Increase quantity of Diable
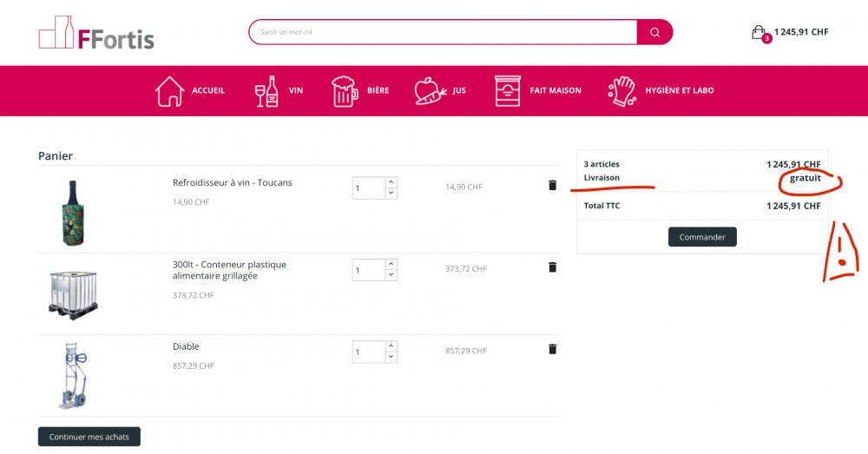This screenshot has width=868, height=454. (x=391, y=346)
